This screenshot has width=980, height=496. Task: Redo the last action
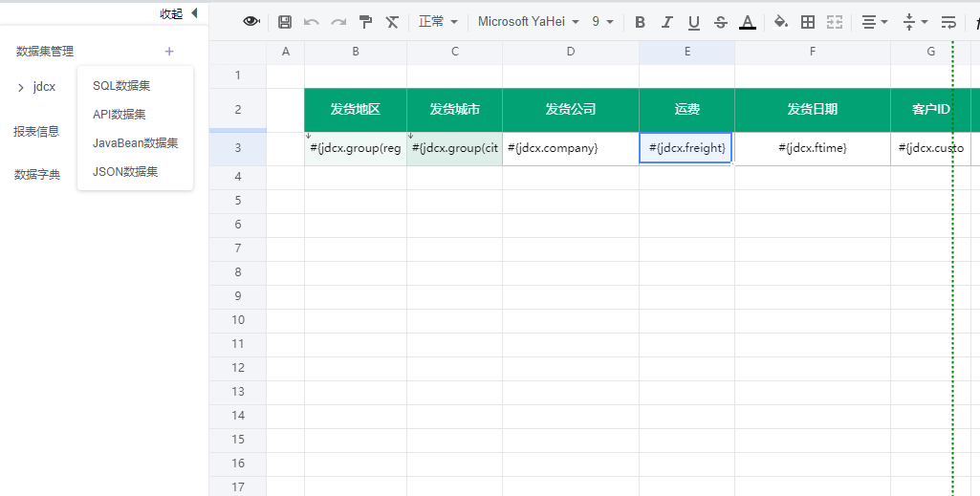(x=338, y=22)
